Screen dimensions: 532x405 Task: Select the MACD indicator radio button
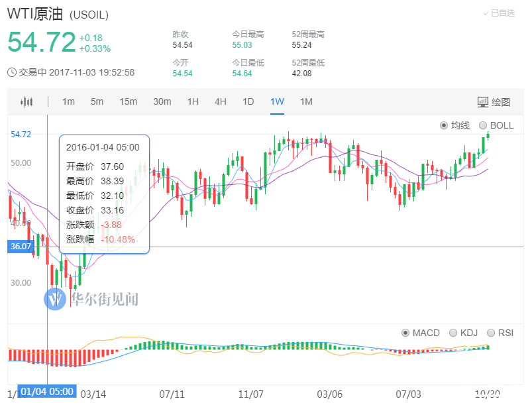405,333
